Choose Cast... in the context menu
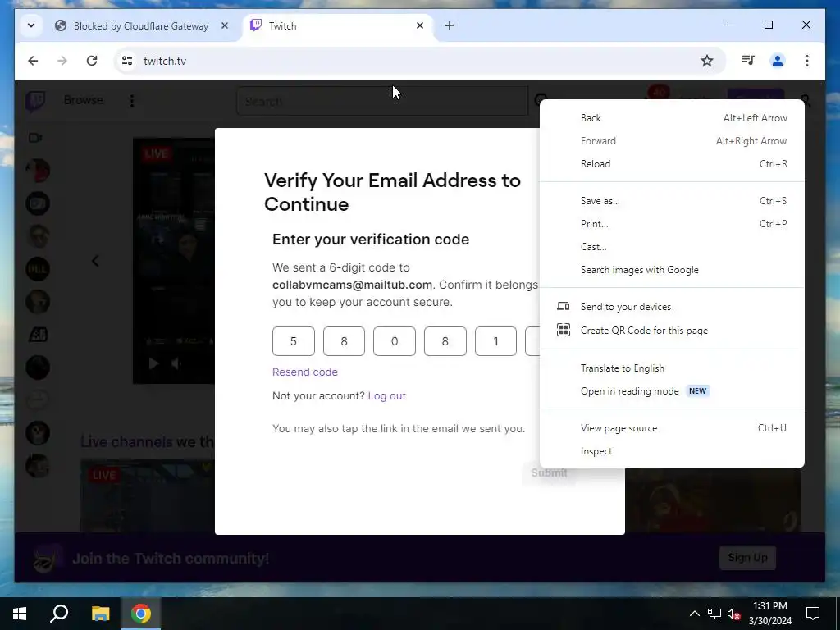 point(672,247)
